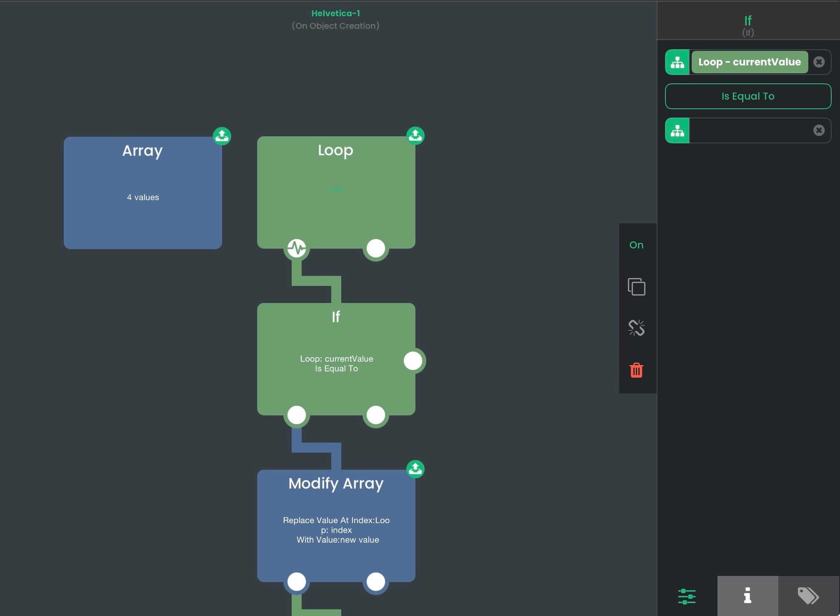Toggle the node On switch
This screenshot has height=616, width=840.
pos(636,245)
